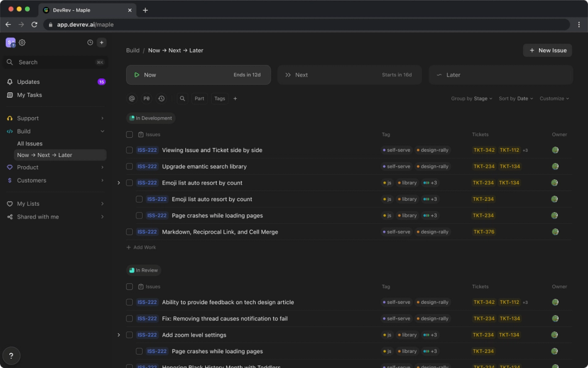This screenshot has width=588, height=368.
Task: Open the Group by Stage dropdown
Action: tap(471, 99)
